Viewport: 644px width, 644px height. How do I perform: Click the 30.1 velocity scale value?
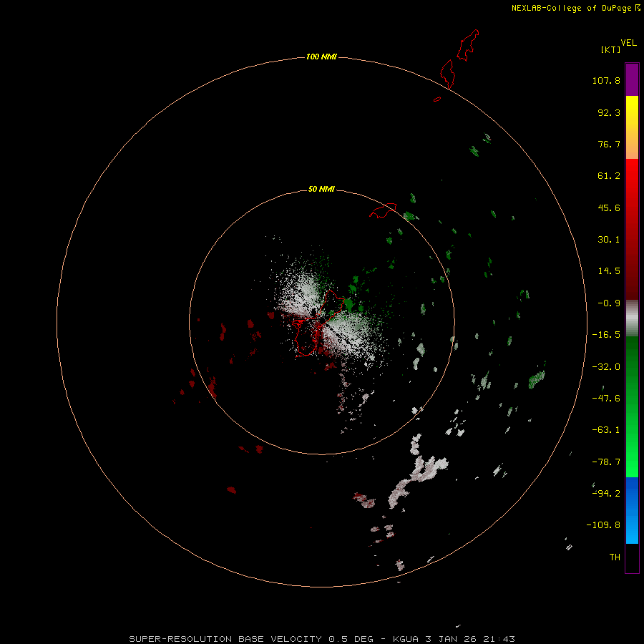click(609, 240)
